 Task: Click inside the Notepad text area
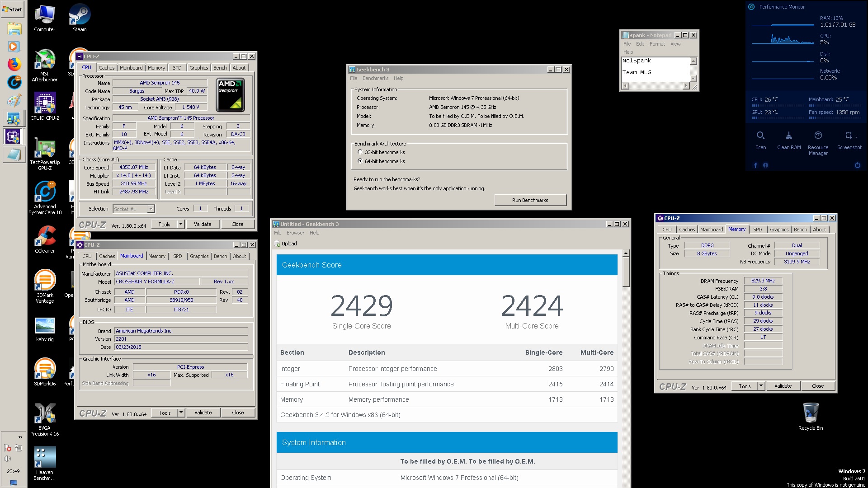[656, 69]
